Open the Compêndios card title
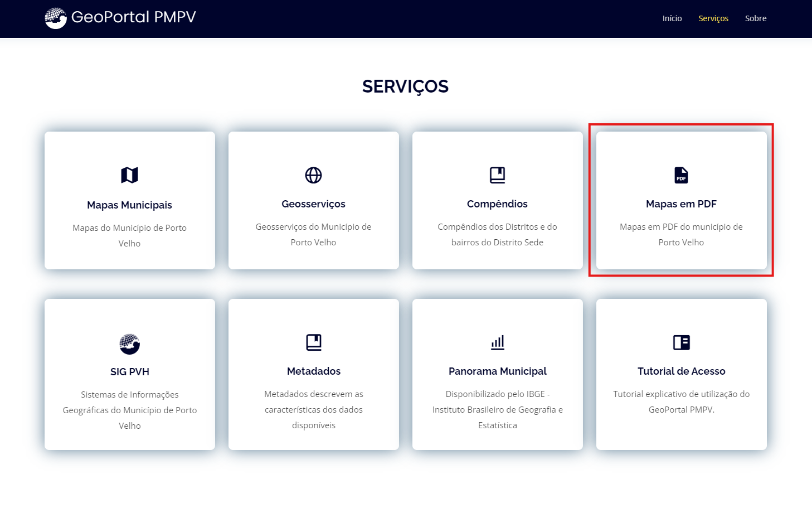 click(x=497, y=204)
